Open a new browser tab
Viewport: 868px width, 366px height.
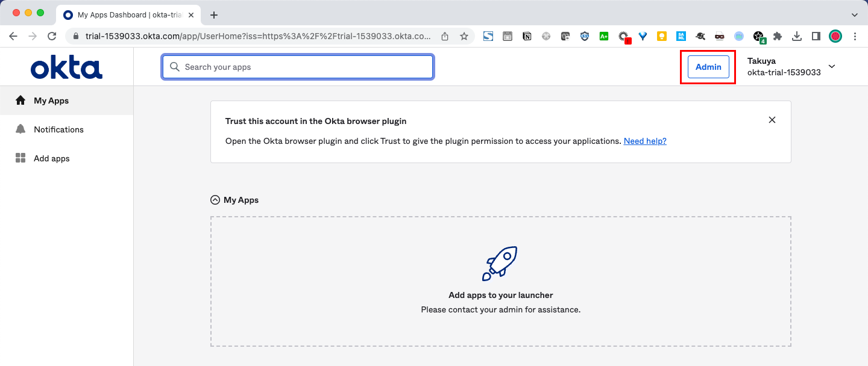(213, 14)
